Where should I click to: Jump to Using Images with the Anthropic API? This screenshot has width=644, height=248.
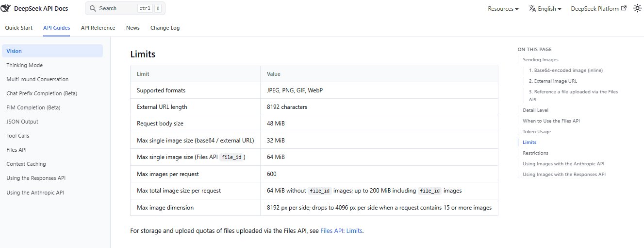(x=563, y=164)
